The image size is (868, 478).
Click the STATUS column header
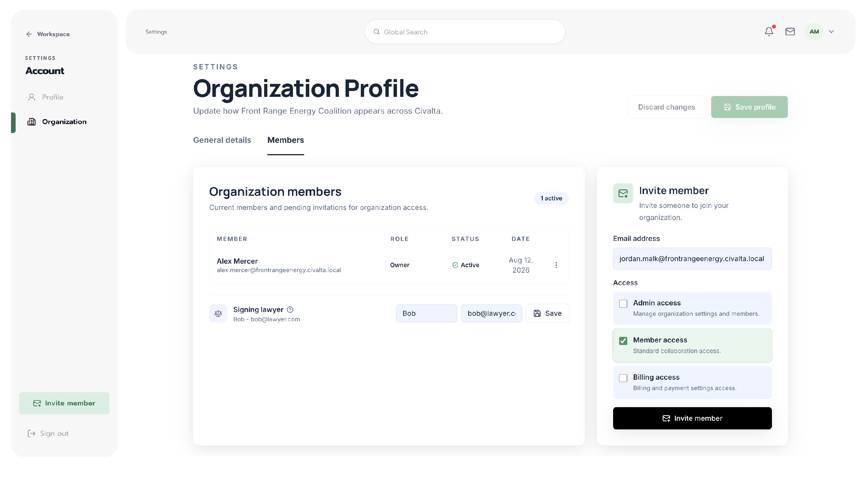[x=465, y=239]
